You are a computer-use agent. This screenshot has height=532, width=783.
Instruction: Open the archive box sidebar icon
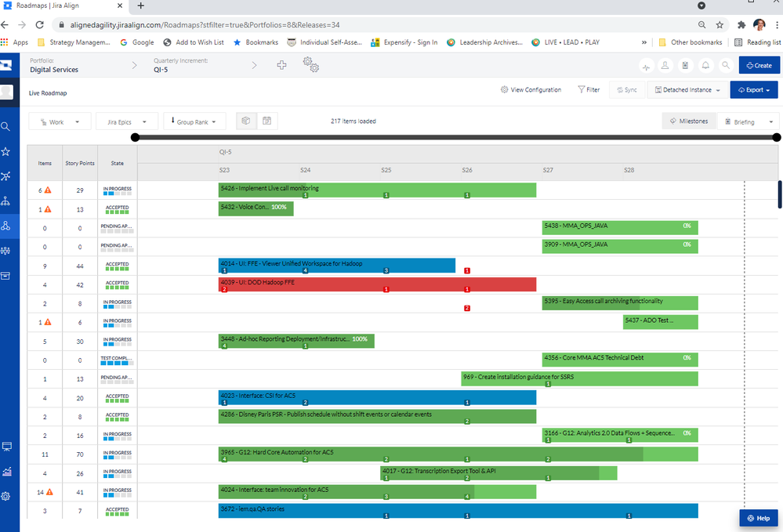(5, 276)
